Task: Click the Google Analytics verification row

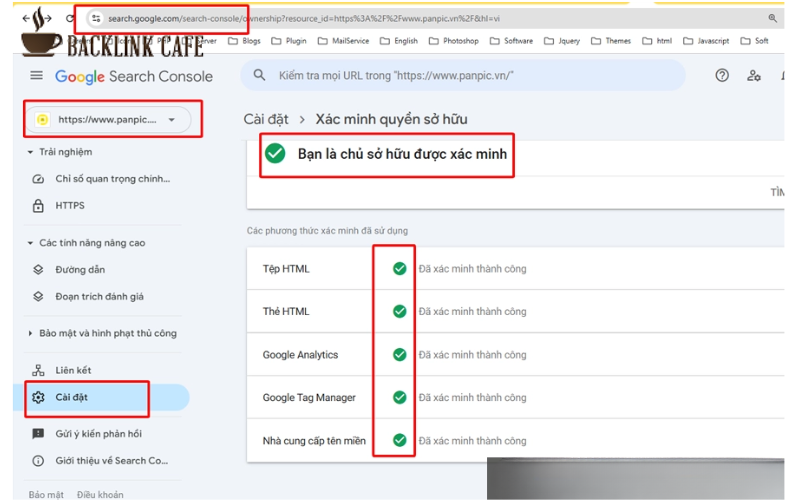Action: [x=515, y=355]
